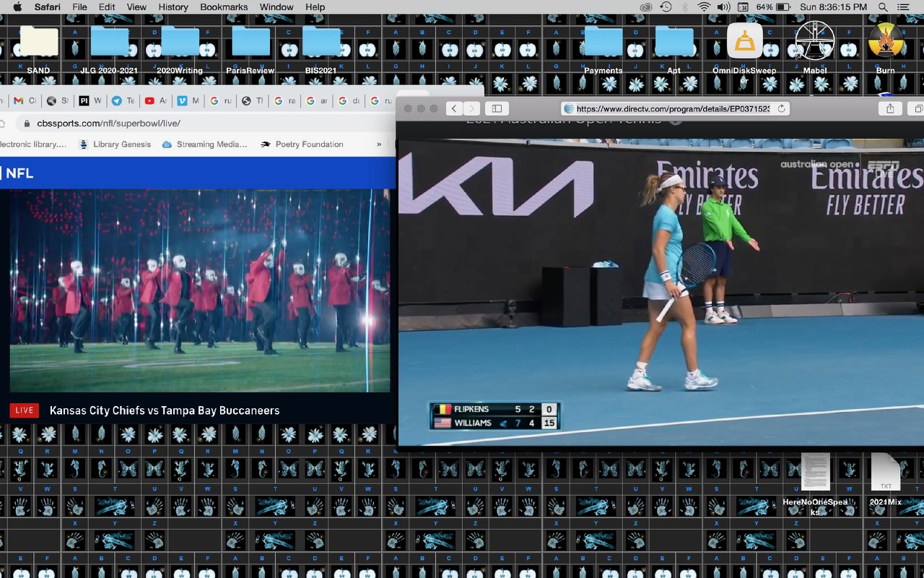Select the HereNoOneSpeaks document
This screenshot has height=578, width=924.
[815, 472]
